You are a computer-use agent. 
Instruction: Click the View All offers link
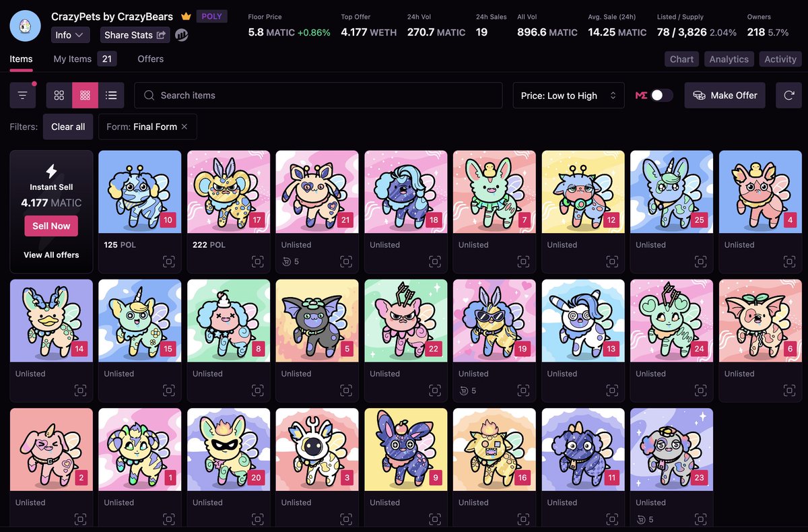50,255
